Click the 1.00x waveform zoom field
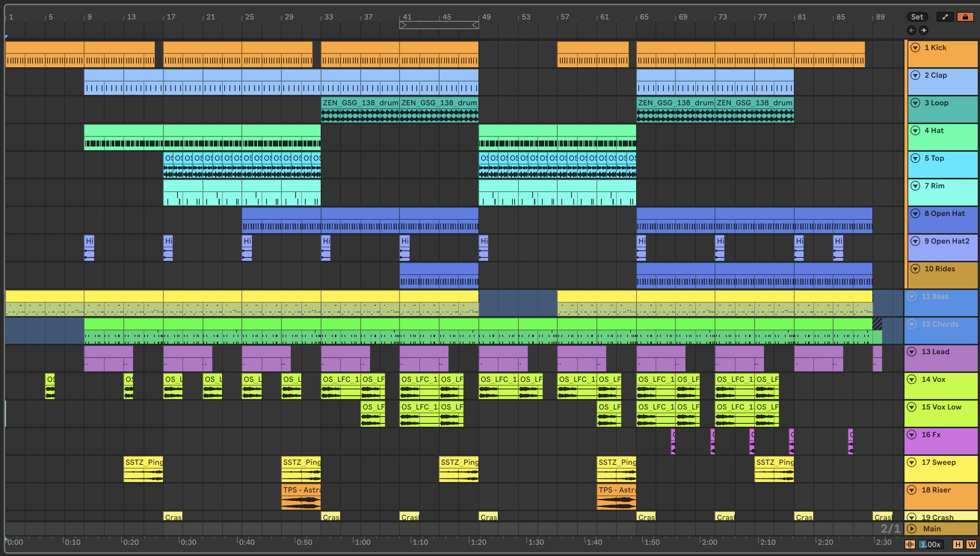The image size is (980, 556). (930, 544)
